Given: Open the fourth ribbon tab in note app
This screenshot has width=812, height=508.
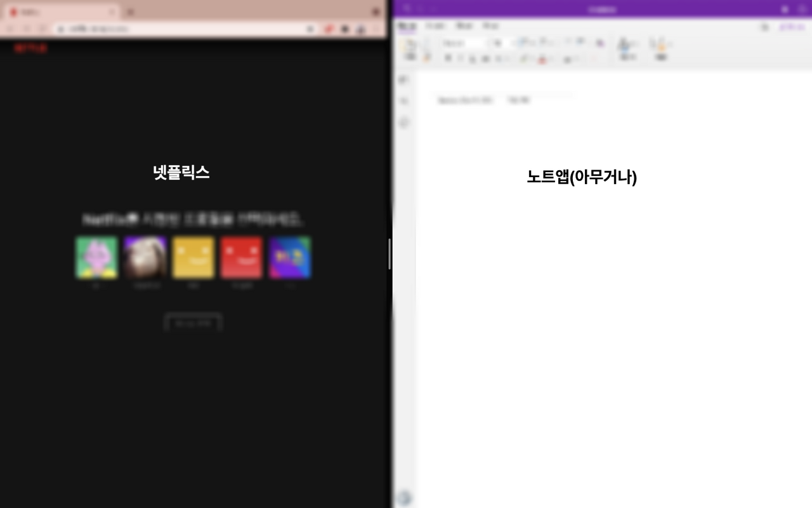Looking at the screenshot, I should [x=490, y=26].
